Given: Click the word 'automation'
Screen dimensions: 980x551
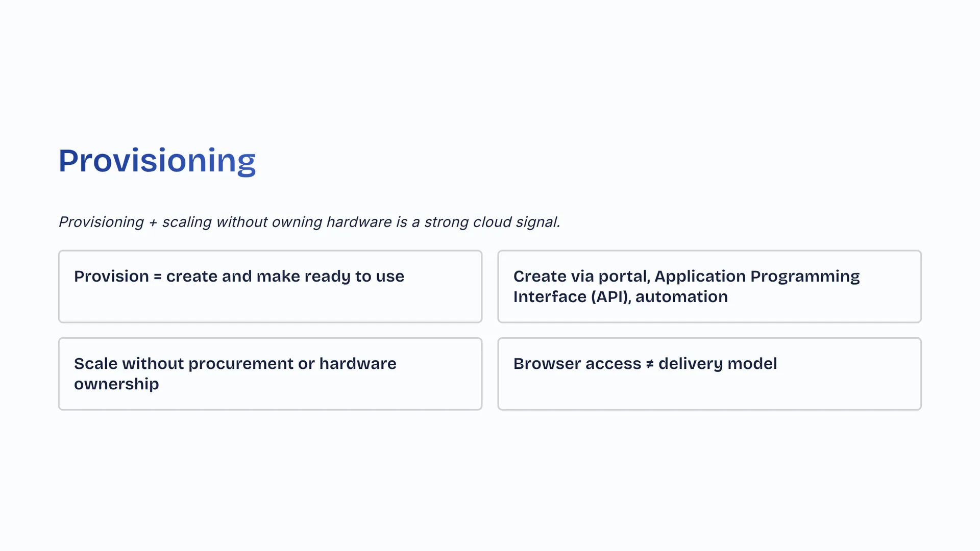Looking at the screenshot, I should click(x=681, y=297).
